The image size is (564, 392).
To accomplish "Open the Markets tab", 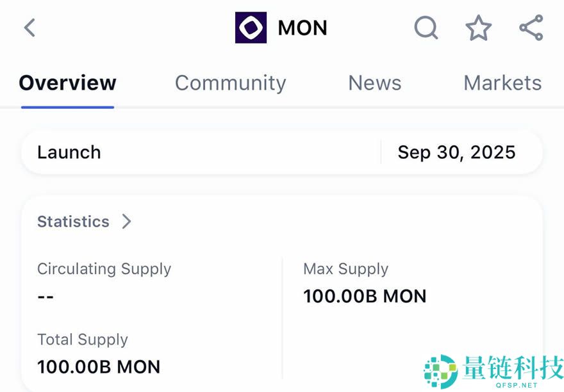I will tap(502, 83).
